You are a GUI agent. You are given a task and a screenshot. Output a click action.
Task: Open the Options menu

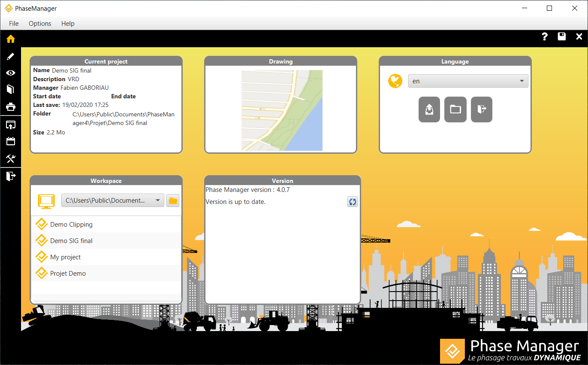click(x=40, y=24)
